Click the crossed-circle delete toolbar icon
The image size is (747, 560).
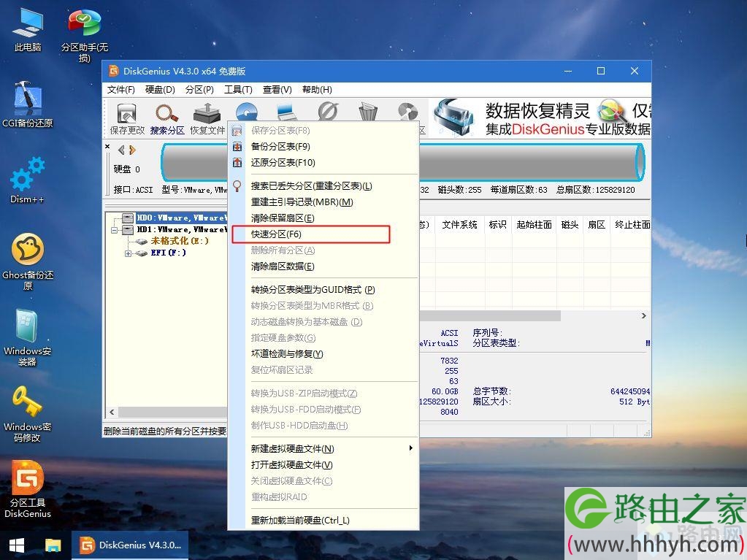tap(328, 112)
